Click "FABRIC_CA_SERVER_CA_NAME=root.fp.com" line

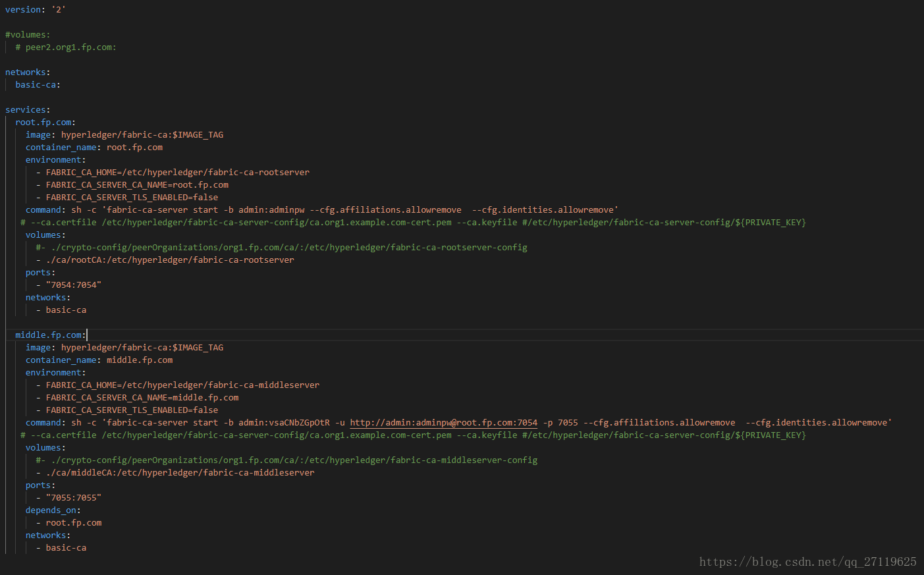tap(137, 184)
